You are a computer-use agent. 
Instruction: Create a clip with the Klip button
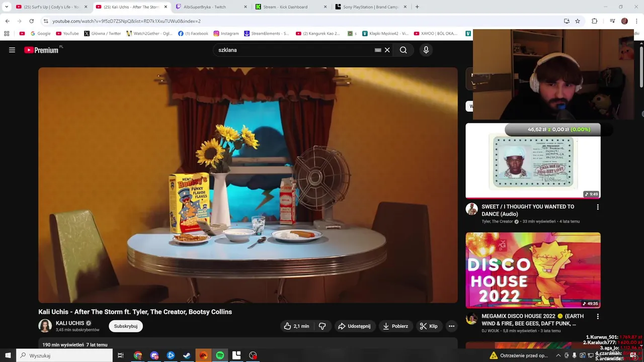(429, 326)
